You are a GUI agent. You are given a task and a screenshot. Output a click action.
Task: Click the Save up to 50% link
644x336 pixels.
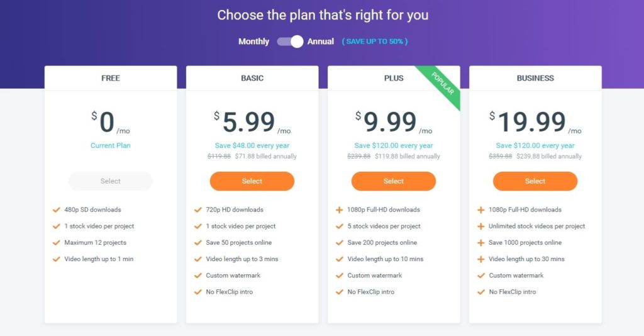(375, 42)
